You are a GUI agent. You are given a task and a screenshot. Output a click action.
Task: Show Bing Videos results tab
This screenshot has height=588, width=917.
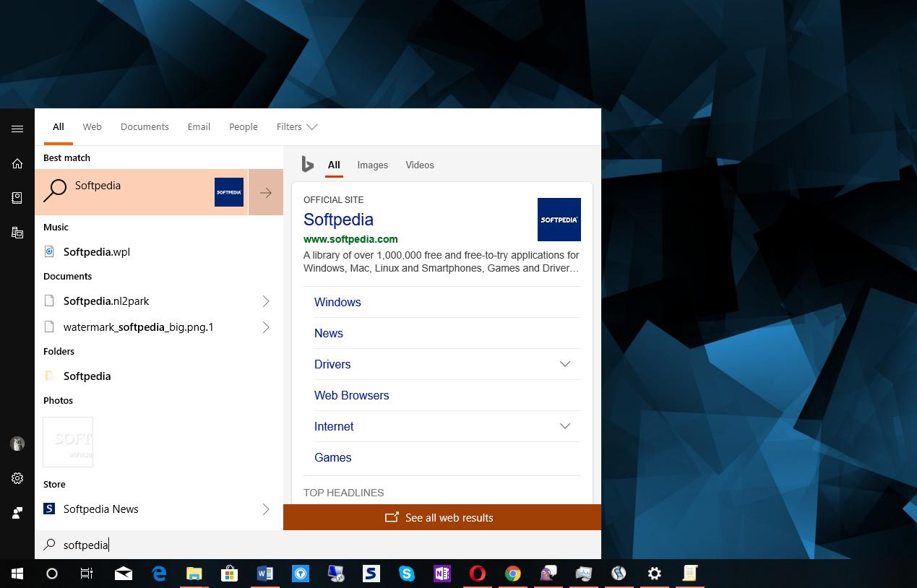[420, 165]
